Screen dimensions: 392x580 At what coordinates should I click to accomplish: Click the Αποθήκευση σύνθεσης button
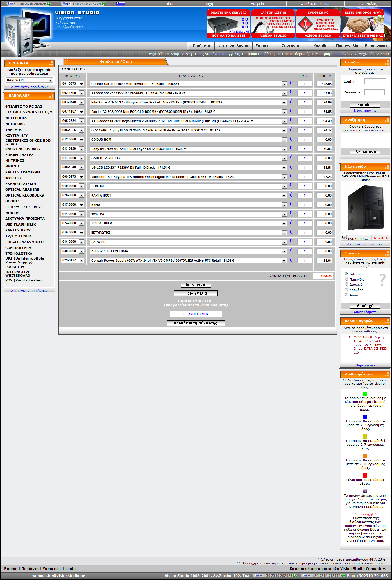(196, 323)
